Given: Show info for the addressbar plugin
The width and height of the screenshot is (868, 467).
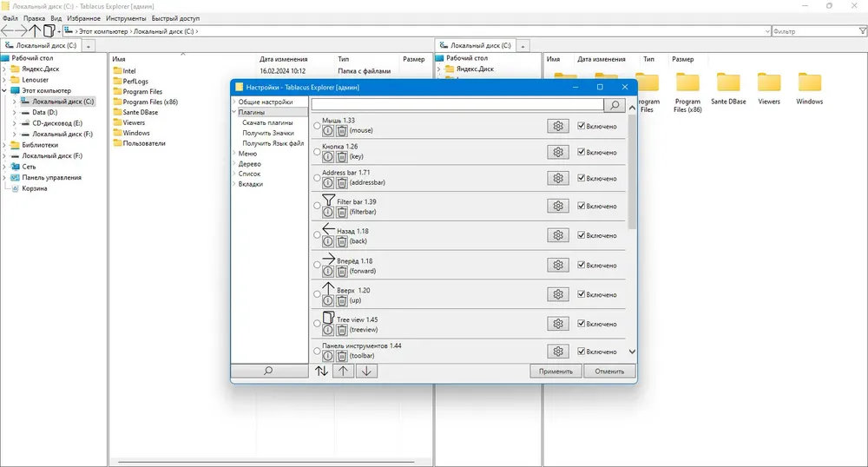Looking at the screenshot, I should [x=328, y=182].
